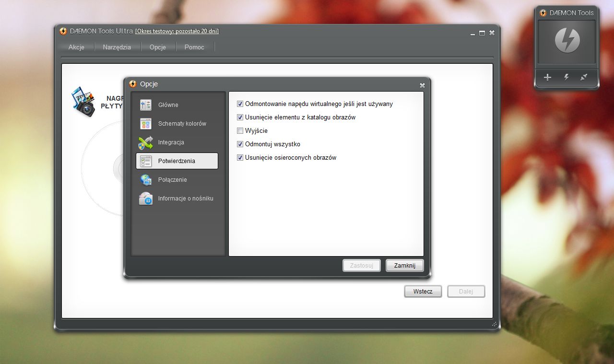The image size is (614, 364).
Task: Click the Zamknij button
Action: tap(405, 266)
